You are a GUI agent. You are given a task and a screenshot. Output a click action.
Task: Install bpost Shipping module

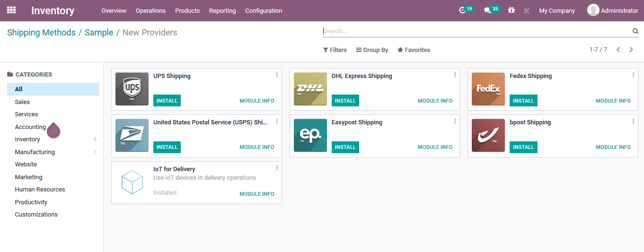tap(523, 147)
